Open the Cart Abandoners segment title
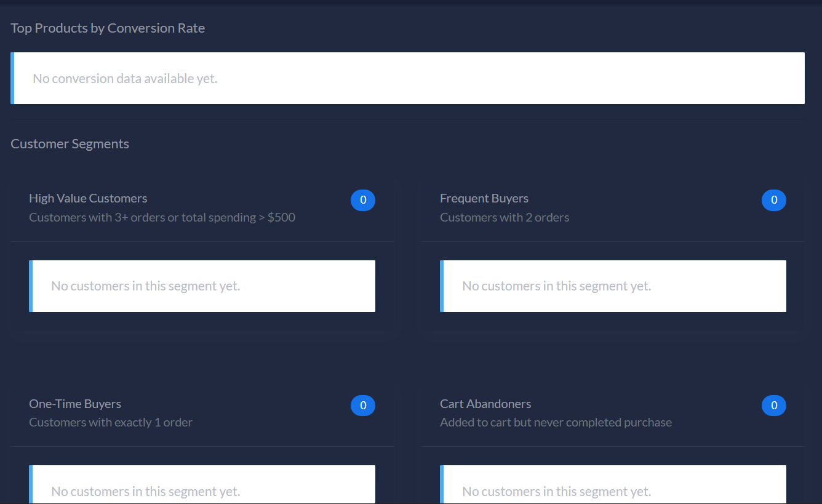This screenshot has width=822, height=504. tap(485, 403)
